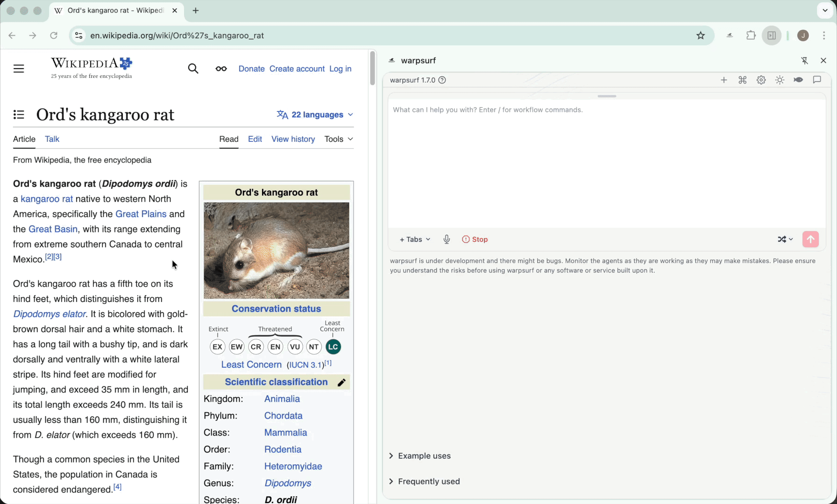
Task: Select View history
Action: tap(293, 139)
